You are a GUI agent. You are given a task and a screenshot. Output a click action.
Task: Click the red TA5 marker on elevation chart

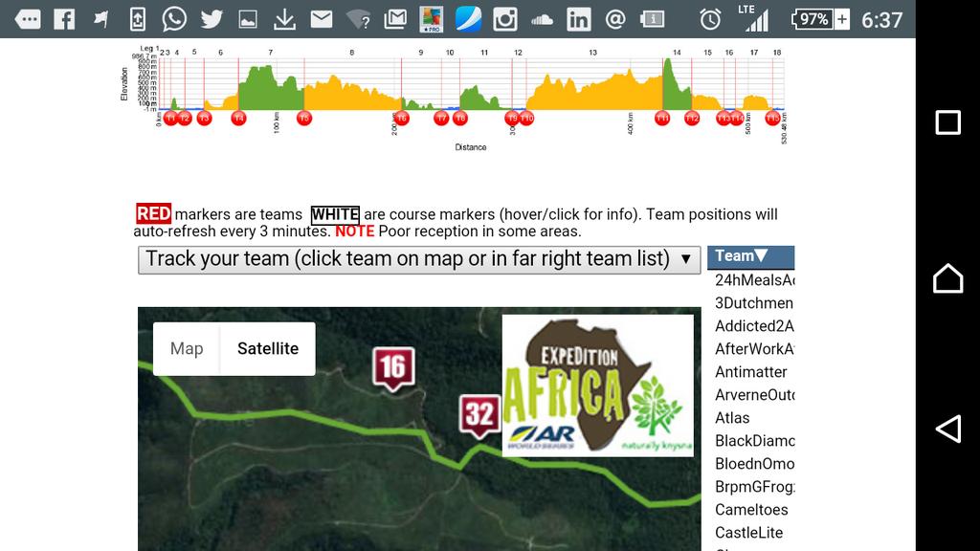coord(303,117)
